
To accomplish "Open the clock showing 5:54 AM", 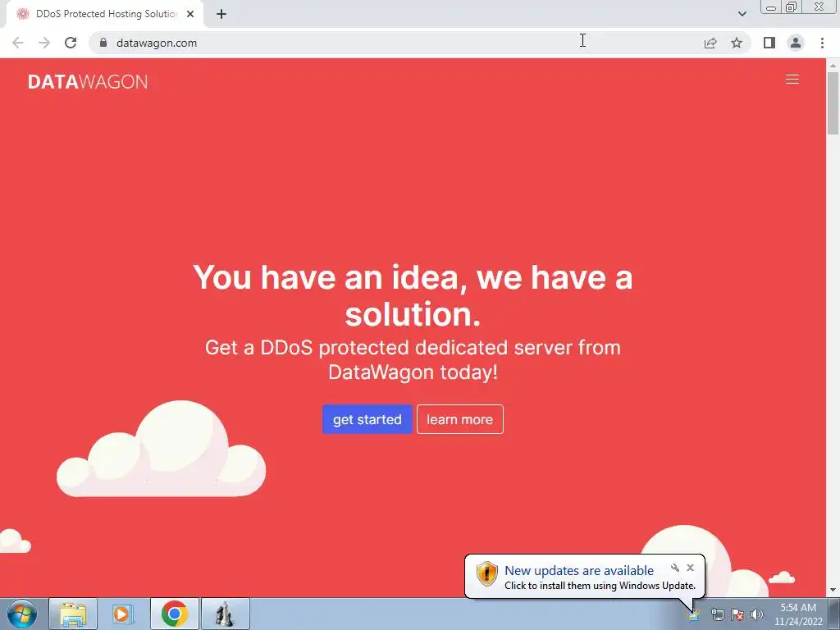I will coord(798,614).
